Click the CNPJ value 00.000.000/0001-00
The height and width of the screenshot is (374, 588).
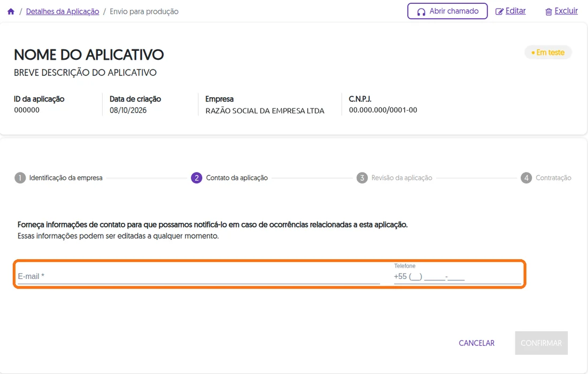click(383, 110)
